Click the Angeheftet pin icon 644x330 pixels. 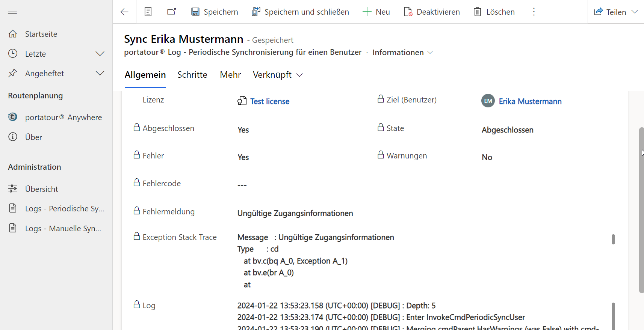point(13,73)
